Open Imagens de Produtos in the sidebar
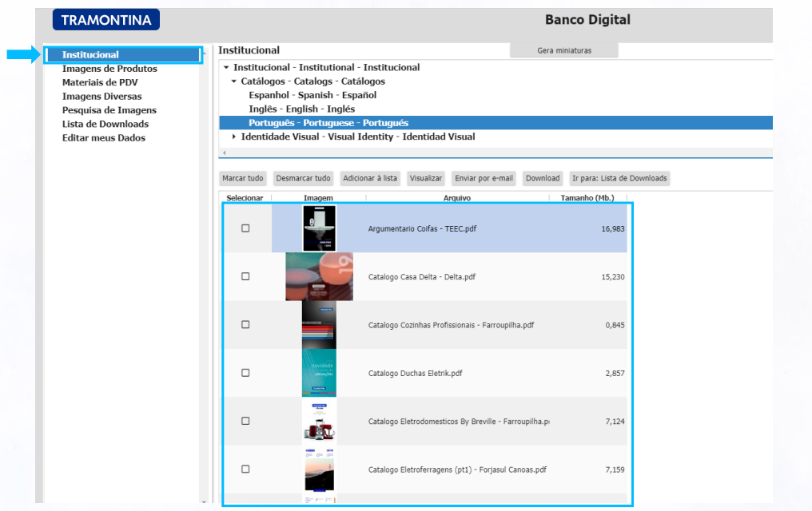The image size is (812, 511). [109, 69]
